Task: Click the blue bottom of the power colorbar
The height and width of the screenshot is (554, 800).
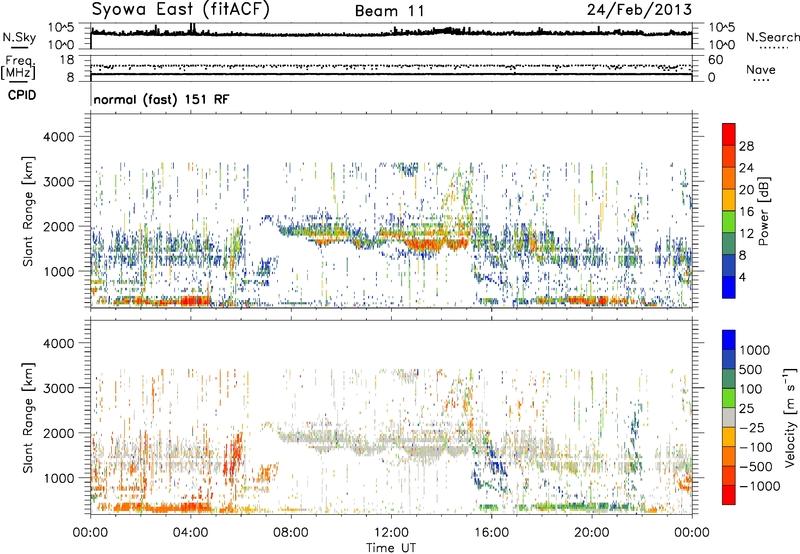Action: (729, 287)
